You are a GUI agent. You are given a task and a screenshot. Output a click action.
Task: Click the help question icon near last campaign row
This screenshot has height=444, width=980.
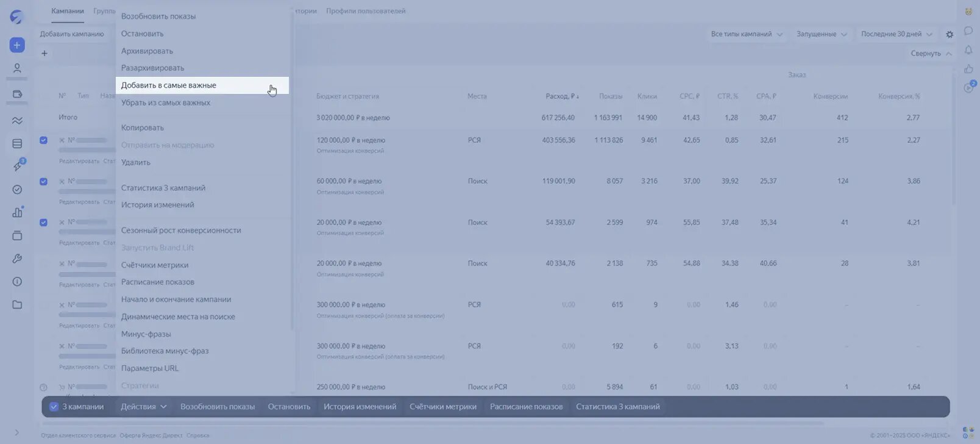point(43,387)
